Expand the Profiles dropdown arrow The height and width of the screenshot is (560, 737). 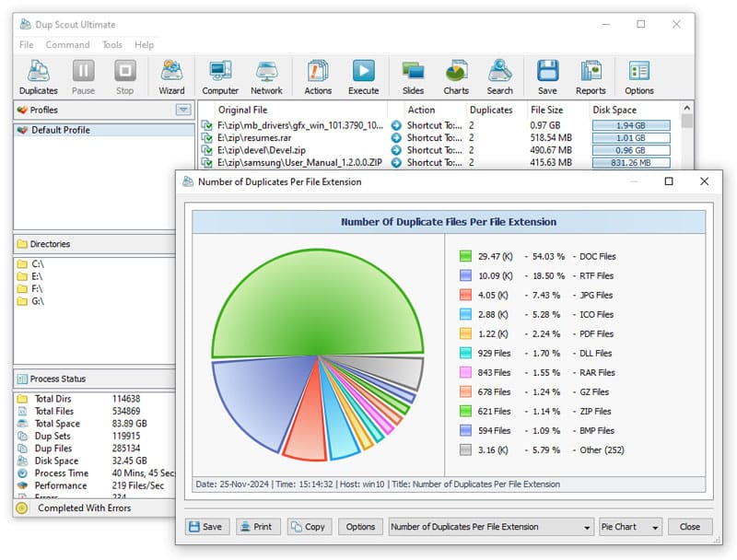point(183,110)
